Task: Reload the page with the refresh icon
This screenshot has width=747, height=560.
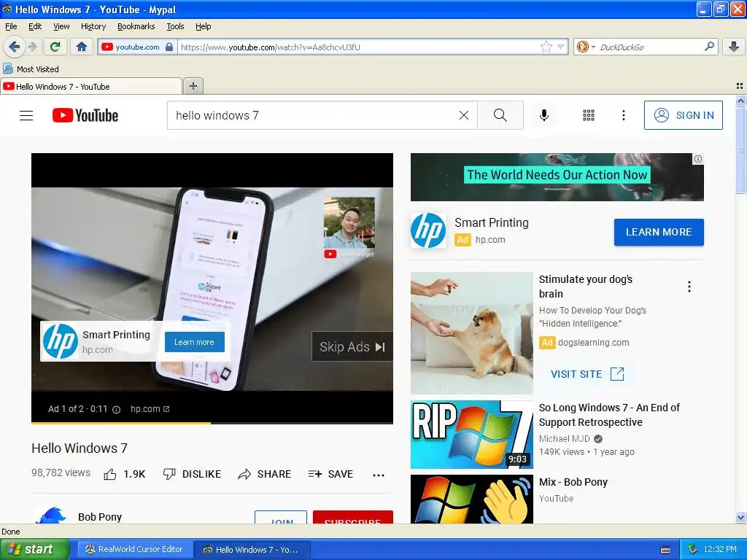Action: point(55,47)
